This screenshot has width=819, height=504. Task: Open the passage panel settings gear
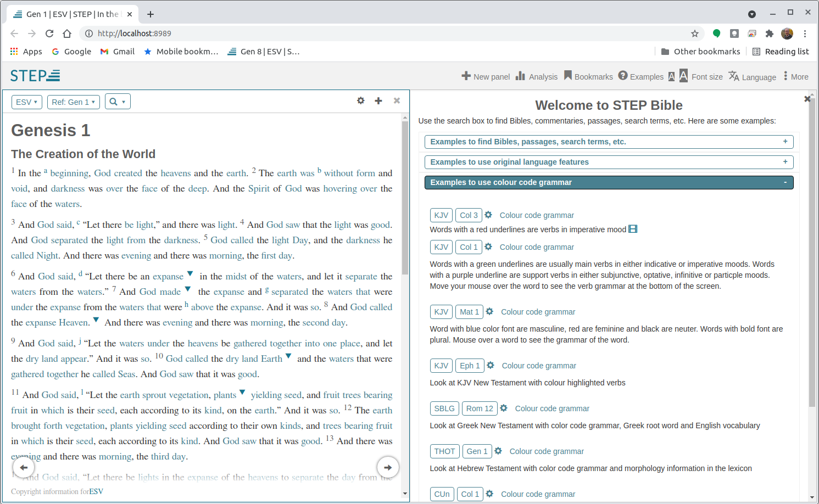coord(360,101)
